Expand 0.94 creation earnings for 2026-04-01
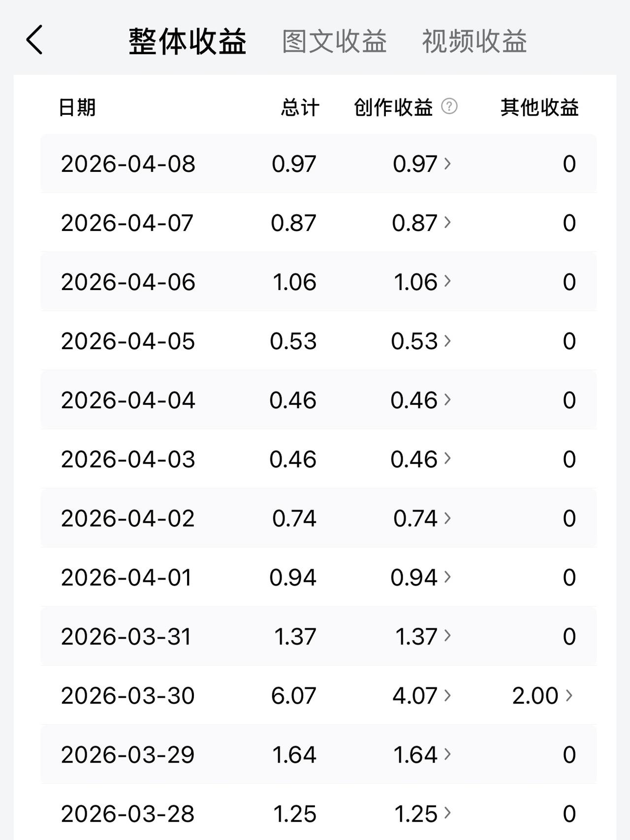630x840 pixels. pos(421,577)
